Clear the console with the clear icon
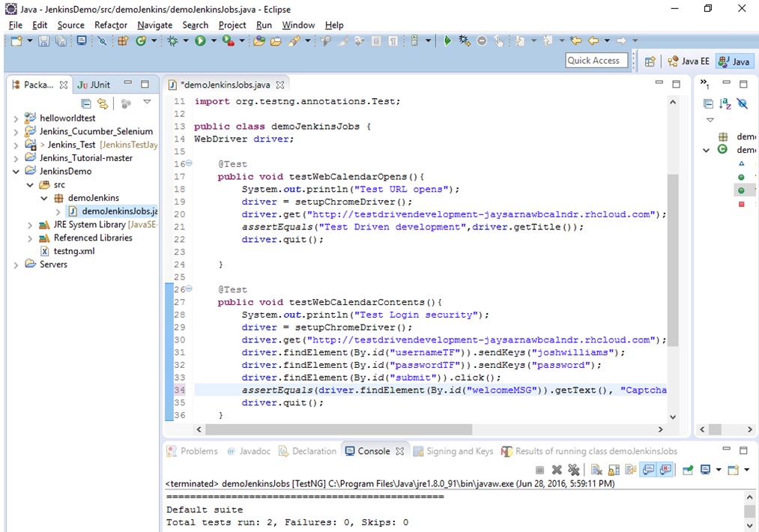The height and width of the screenshot is (532, 759). [596, 470]
